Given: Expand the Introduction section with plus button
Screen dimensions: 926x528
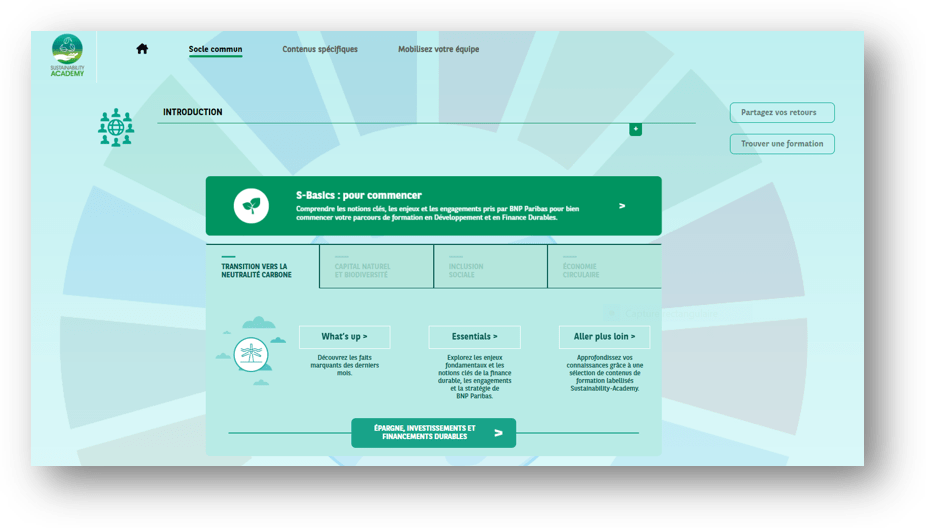Looking at the screenshot, I should [635, 129].
